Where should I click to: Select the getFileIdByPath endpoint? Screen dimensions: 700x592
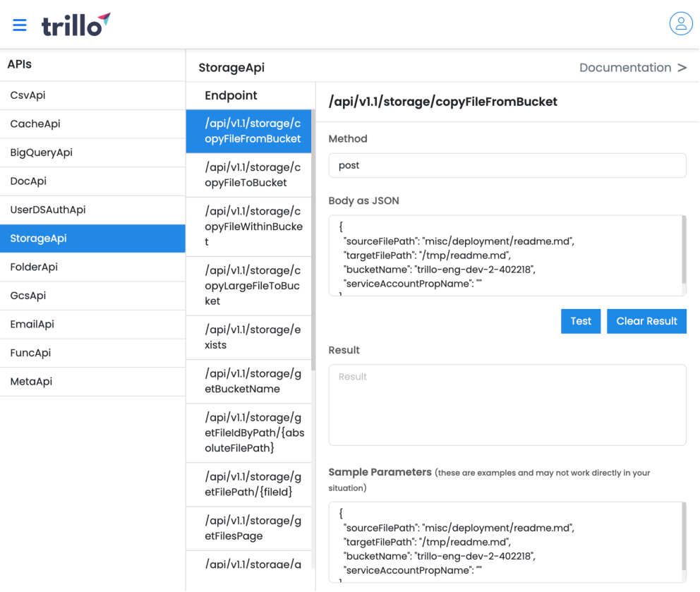coord(248,433)
